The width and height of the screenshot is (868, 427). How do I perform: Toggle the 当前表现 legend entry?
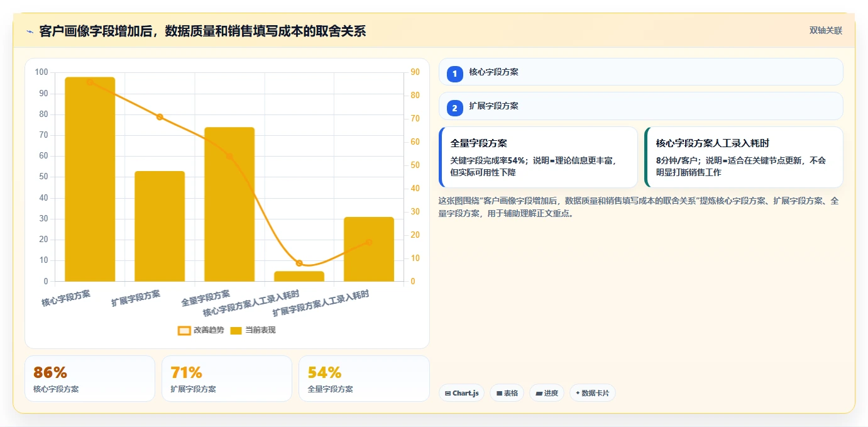tap(253, 330)
